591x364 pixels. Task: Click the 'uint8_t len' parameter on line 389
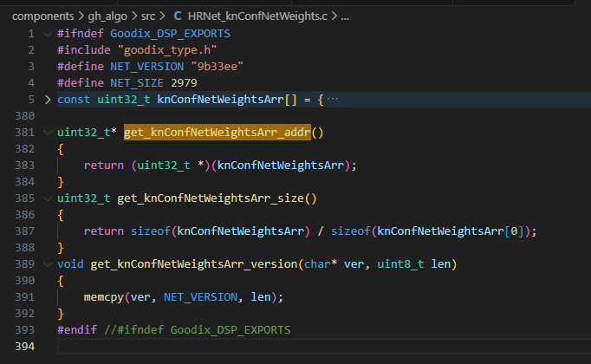(x=414, y=264)
